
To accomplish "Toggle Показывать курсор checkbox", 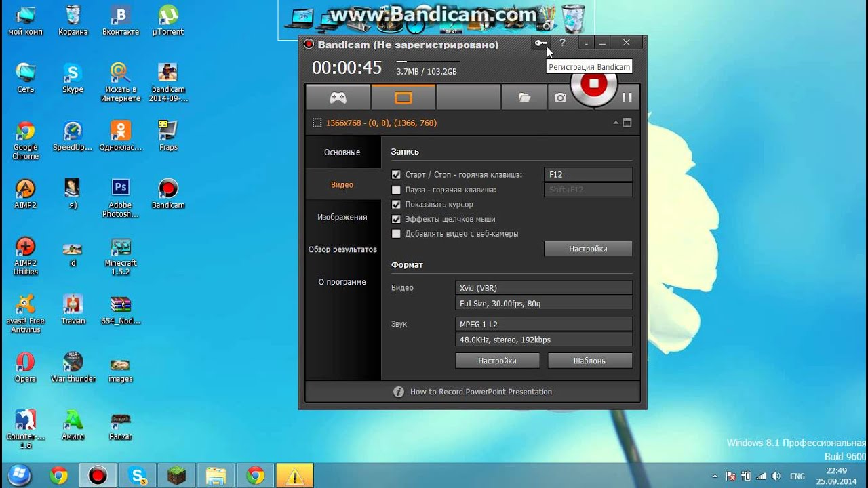I will tap(396, 205).
